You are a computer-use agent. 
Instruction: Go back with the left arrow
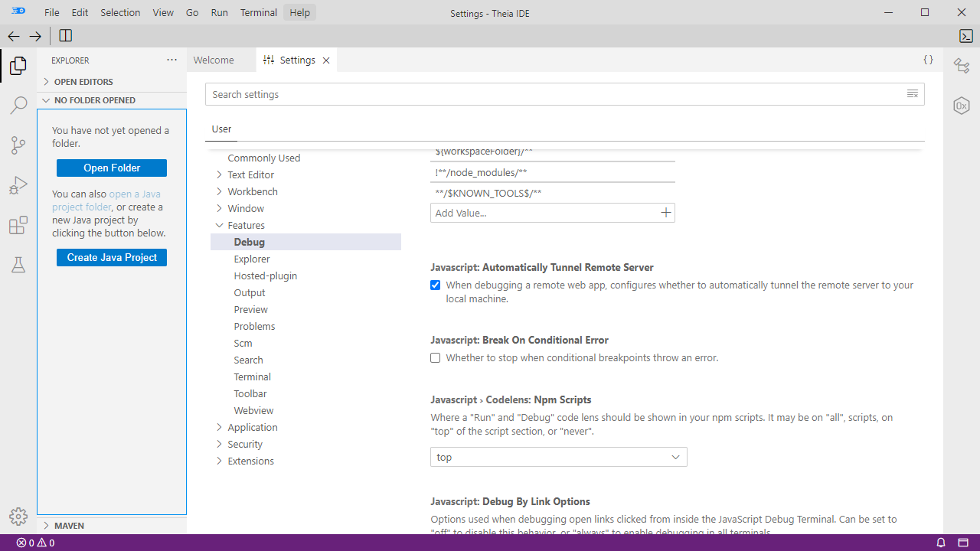14,36
